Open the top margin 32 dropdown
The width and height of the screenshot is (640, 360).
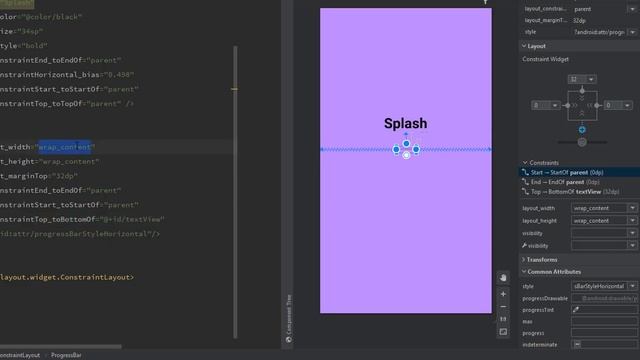[591, 79]
